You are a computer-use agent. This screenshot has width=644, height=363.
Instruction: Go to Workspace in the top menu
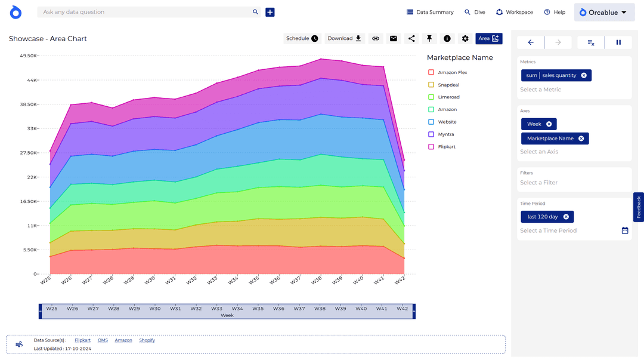click(x=514, y=12)
